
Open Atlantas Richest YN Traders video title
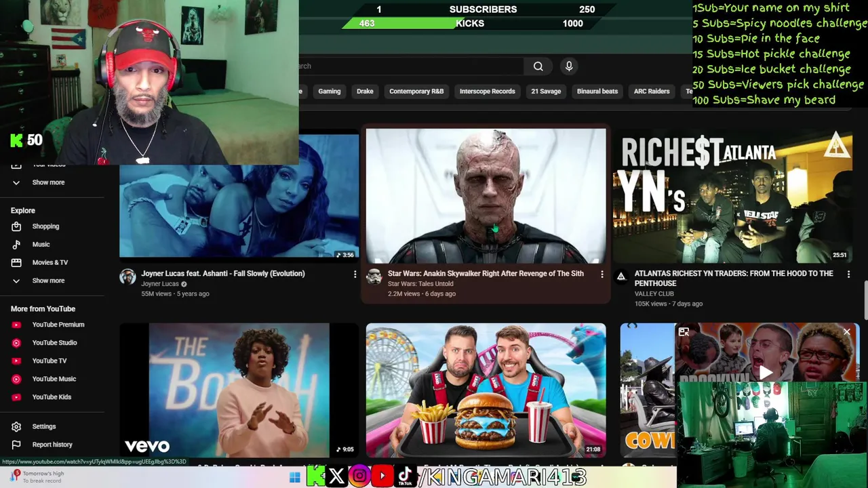[734, 279]
